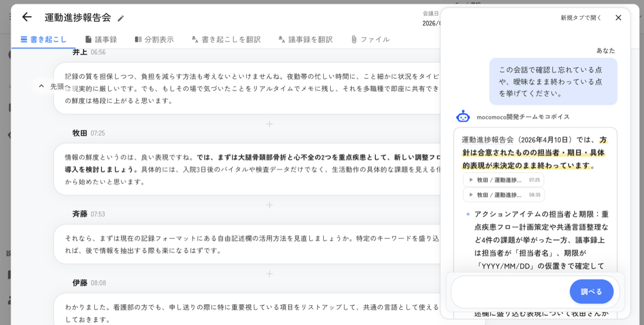The width and height of the screenshot is (644, 325).
Task: Open the ファイル tab
Action: (370, 40)
